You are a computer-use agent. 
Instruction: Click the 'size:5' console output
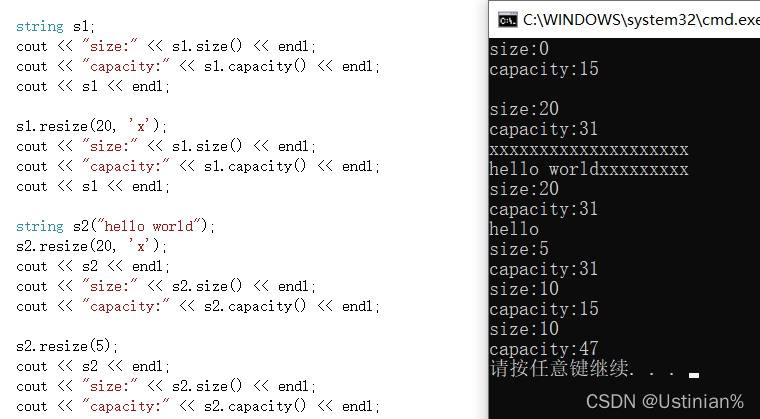coord(519,249)
